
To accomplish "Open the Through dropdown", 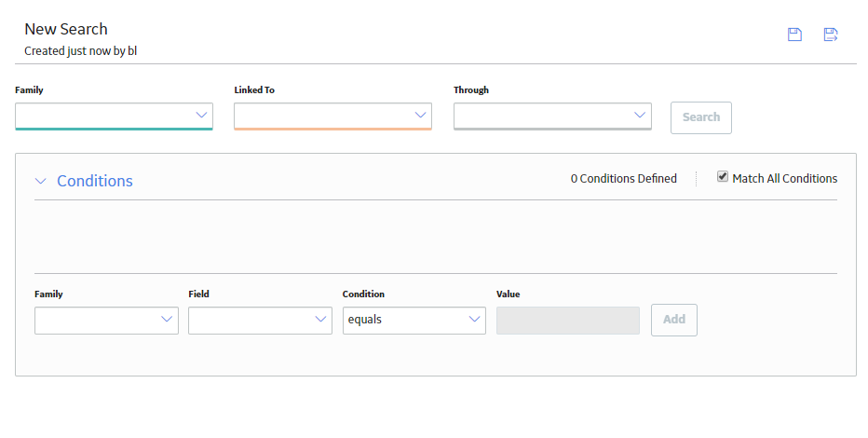I will (x=552, y=116).
